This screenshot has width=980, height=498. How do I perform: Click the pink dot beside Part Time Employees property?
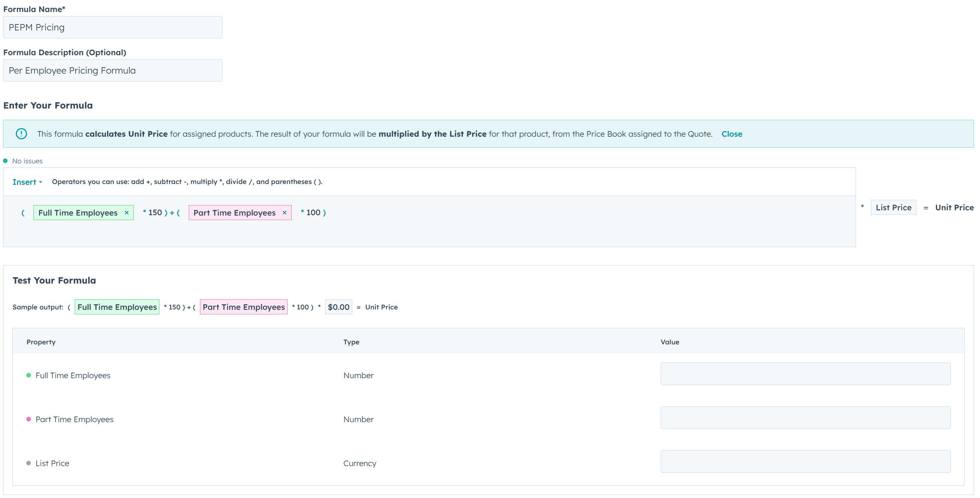[x=29, y=419]
